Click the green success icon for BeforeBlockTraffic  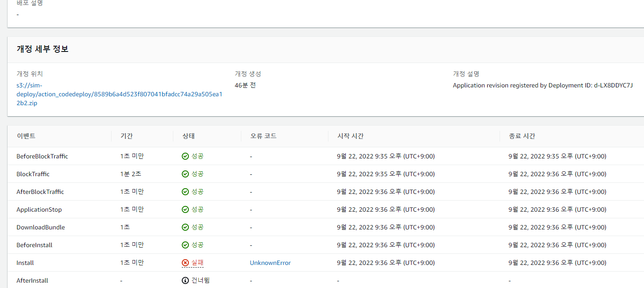click(x=184, y=156)
